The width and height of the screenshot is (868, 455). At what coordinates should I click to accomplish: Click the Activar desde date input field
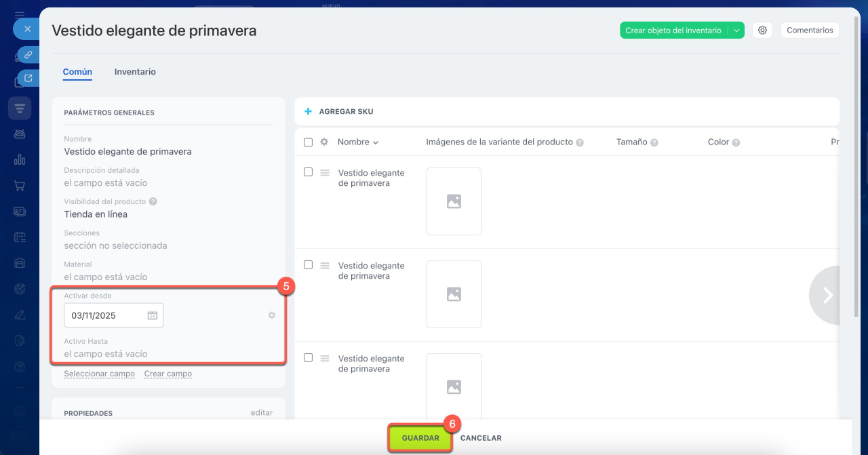point(105,315)
